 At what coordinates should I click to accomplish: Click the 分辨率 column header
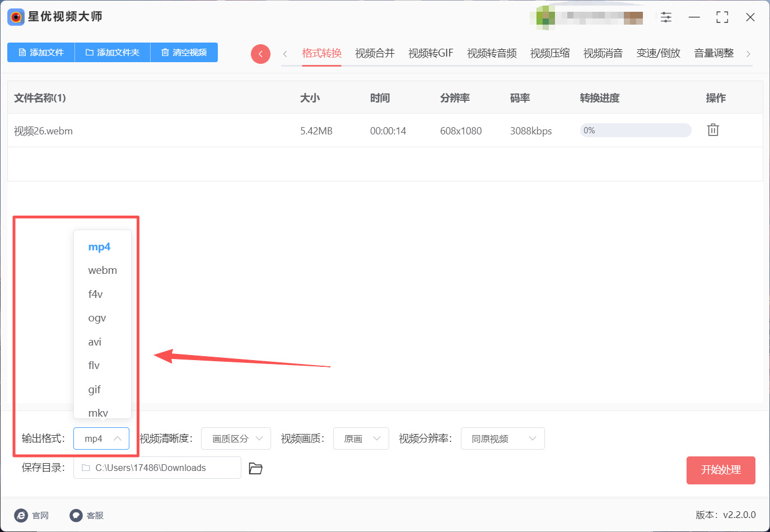coord(455,98)
